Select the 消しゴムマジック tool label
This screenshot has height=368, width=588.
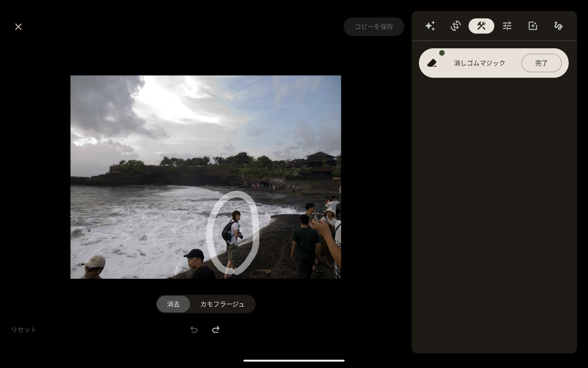click(x=479, y=63)
